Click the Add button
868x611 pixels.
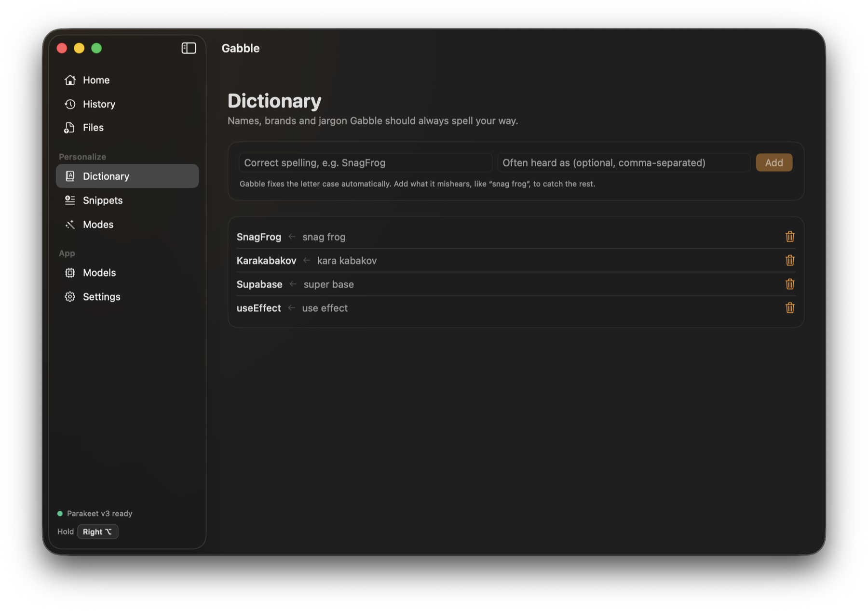pos(774,163)
